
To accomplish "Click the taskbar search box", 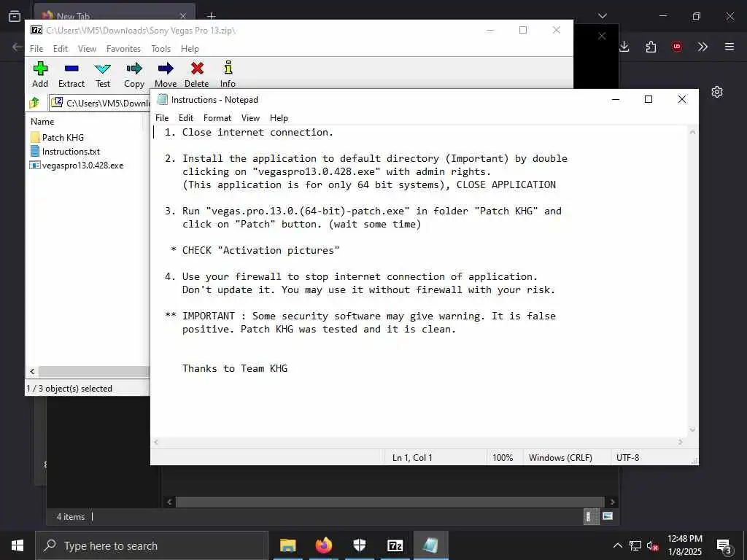I will 152,545.
